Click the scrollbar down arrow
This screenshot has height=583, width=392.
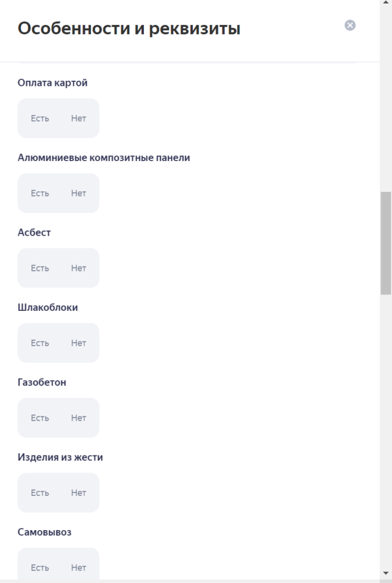click(386, 573)
